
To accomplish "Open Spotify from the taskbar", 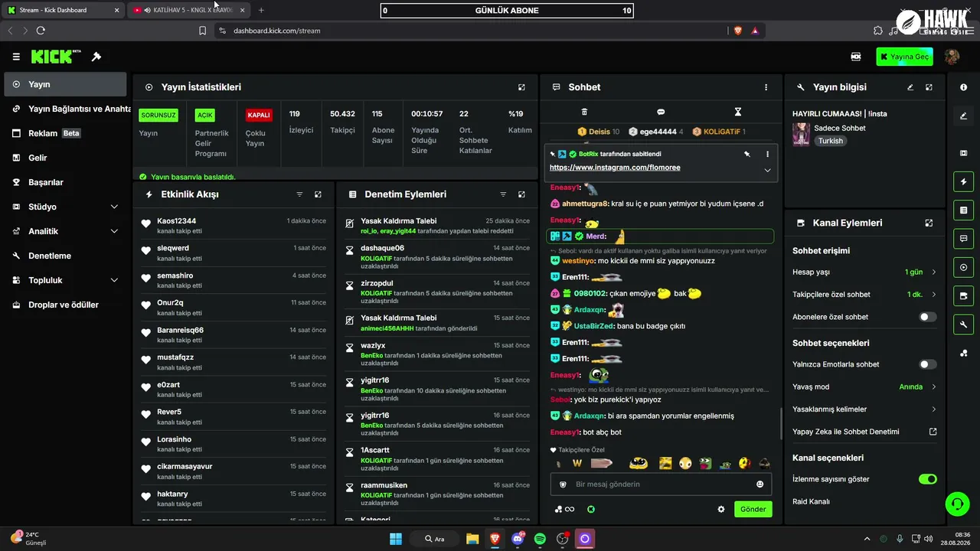I will 540,539.
